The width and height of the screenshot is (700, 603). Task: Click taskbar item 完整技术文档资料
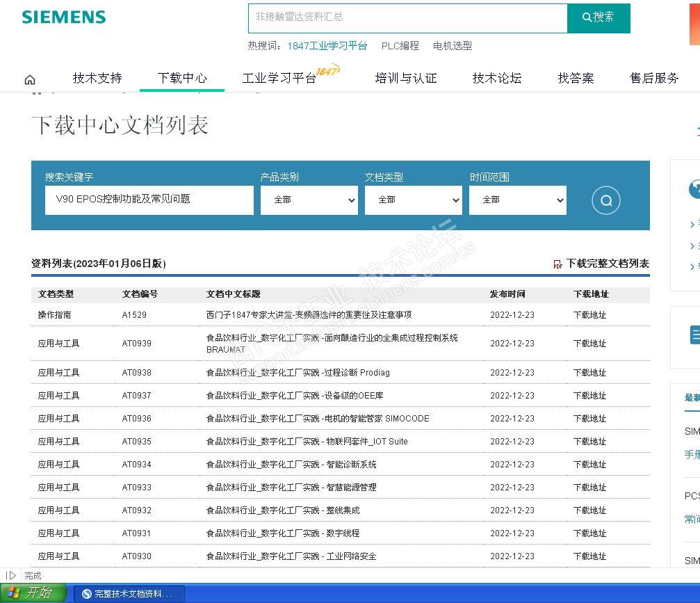[x=129, y=594]
